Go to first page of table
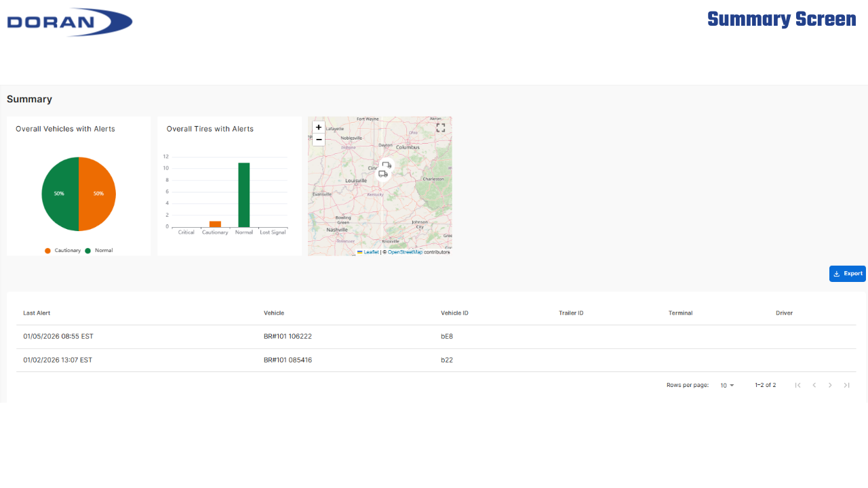 797,385
